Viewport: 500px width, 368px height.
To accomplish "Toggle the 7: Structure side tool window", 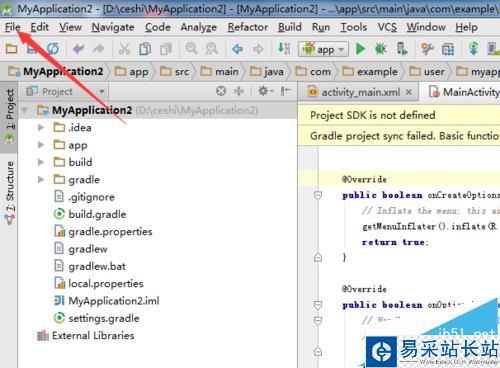I will point(10,192).
